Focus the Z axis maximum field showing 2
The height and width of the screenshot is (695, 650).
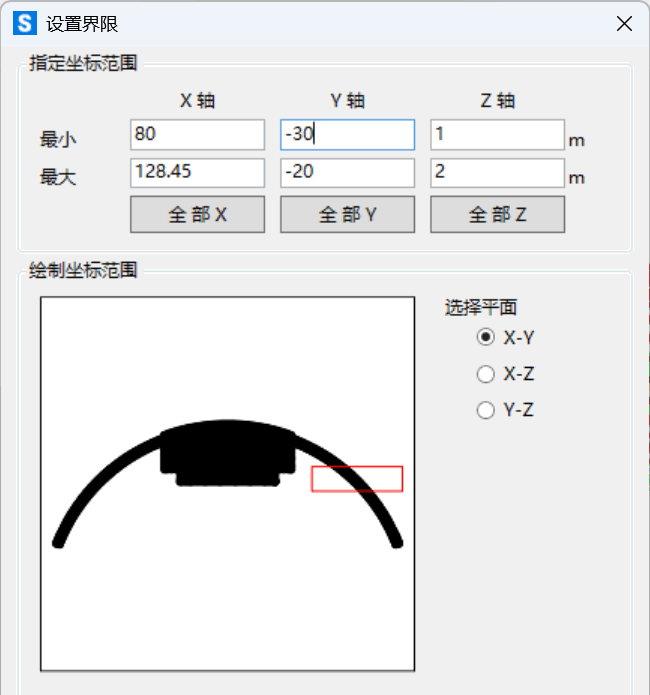coord(497,173)
